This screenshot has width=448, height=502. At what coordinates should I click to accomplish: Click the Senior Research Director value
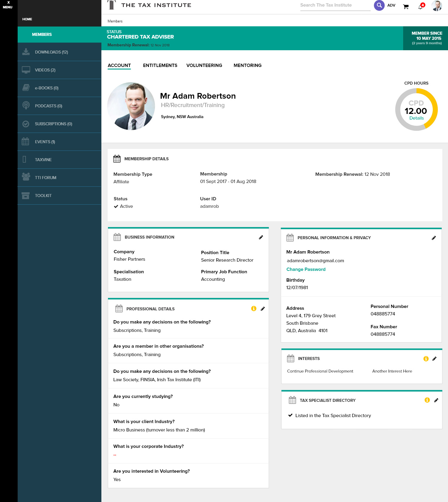click(227, 260)
